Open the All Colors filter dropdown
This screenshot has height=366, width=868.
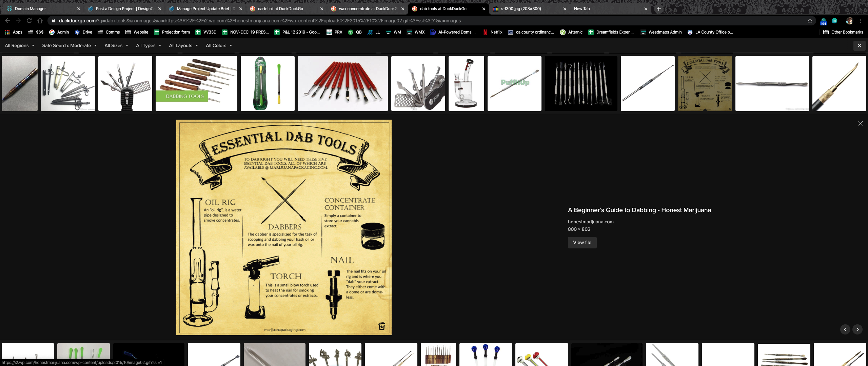[219, 45]
